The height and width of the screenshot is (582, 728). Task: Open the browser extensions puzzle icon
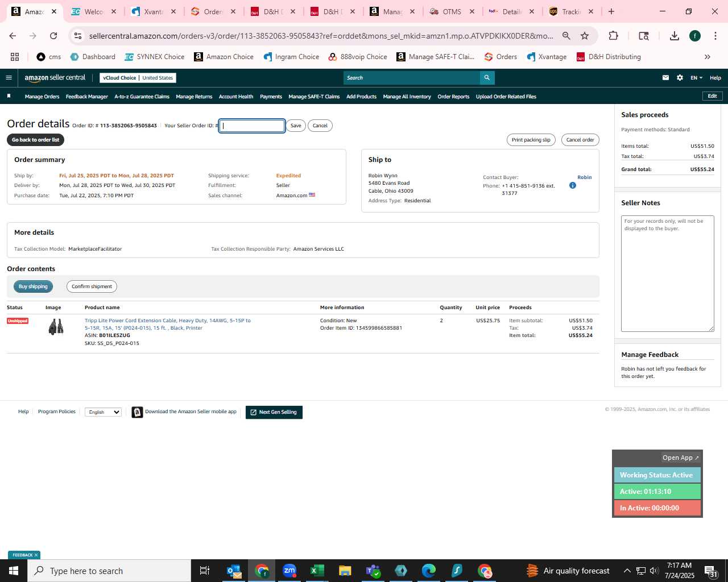[x=613, y=36]
